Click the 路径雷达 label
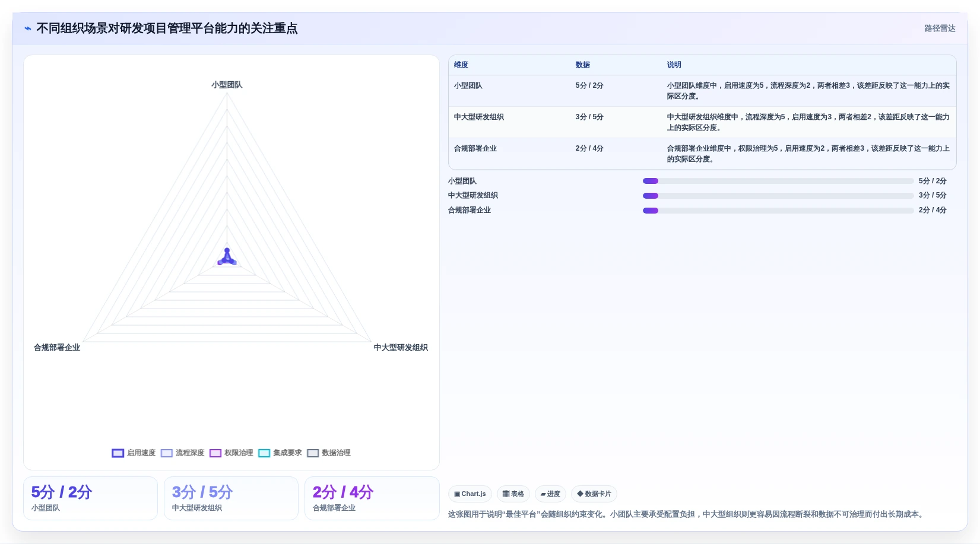Image resolution: width=980 pixels, height=544 pixels. coord(940,28)
